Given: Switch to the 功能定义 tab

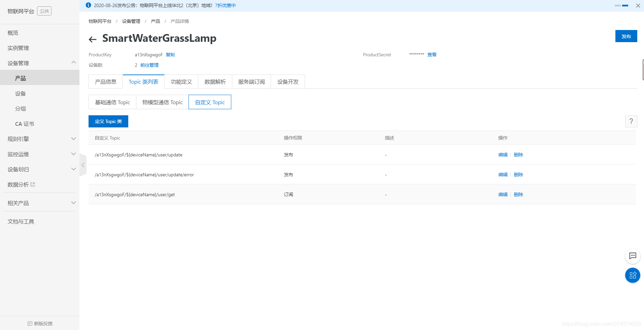Looking at the screenshot, I should (x=181, y=82).
